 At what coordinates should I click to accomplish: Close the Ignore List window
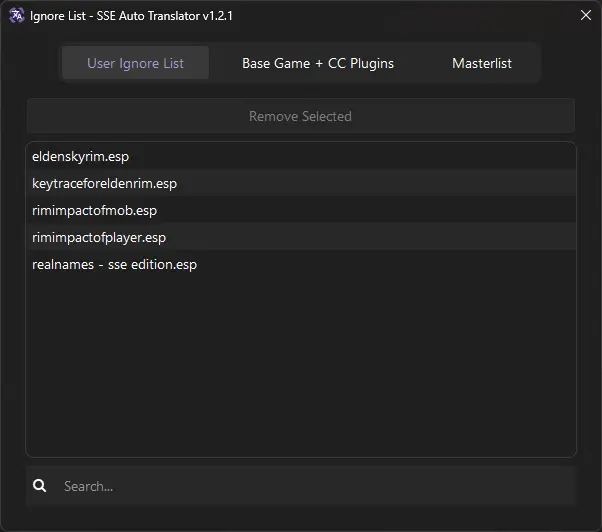click(585, 15)
